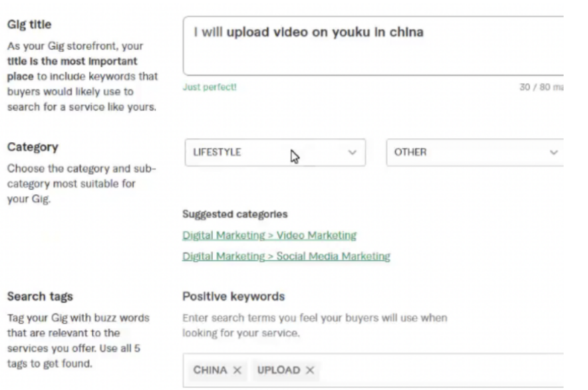Click the 'Suggested categories' heading
The height and width of the screenshot is (390, 588).
tap(235, 214)
